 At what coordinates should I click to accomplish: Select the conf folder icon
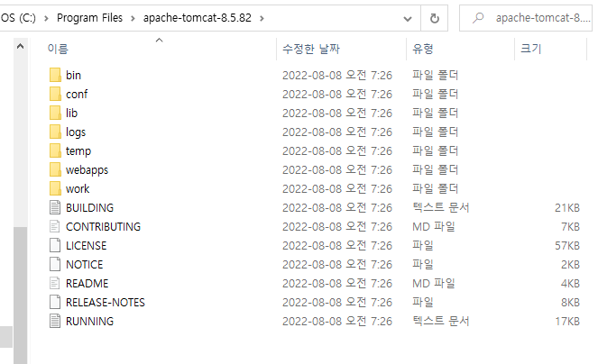(x=55, y=94)
